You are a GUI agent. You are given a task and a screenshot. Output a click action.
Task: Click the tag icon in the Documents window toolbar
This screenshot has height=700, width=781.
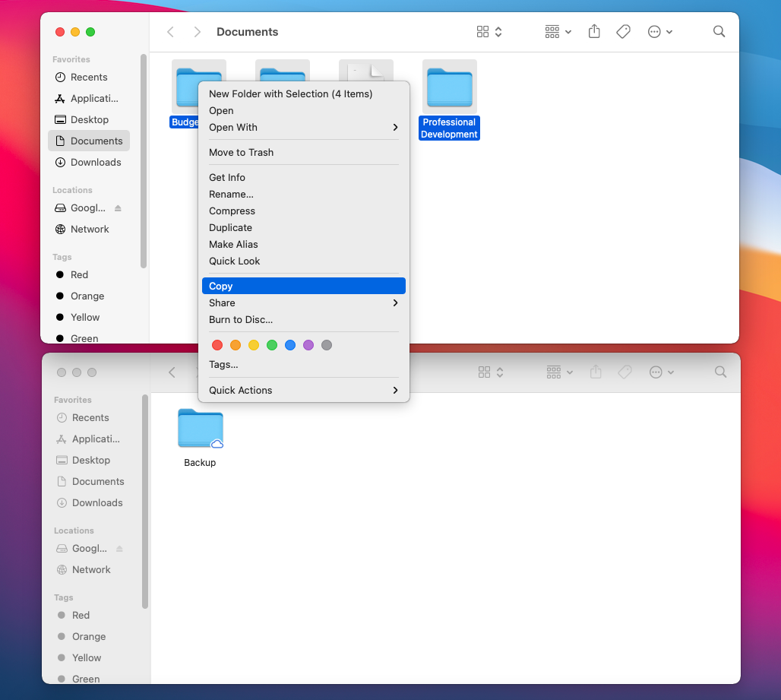[x=623, y=31]
